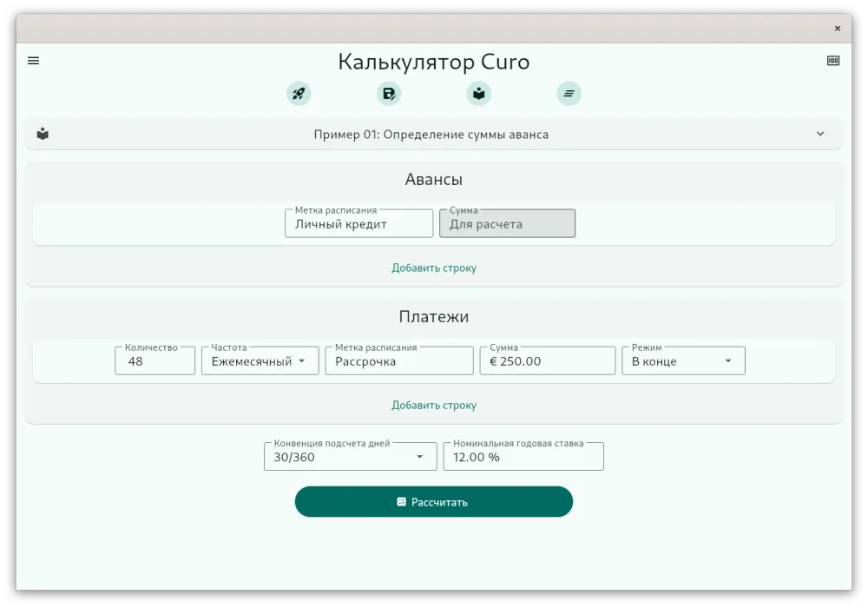Click Добавить строку under Авансы
Viewport: 868px width, 608px height.
(x=433, y=268)
